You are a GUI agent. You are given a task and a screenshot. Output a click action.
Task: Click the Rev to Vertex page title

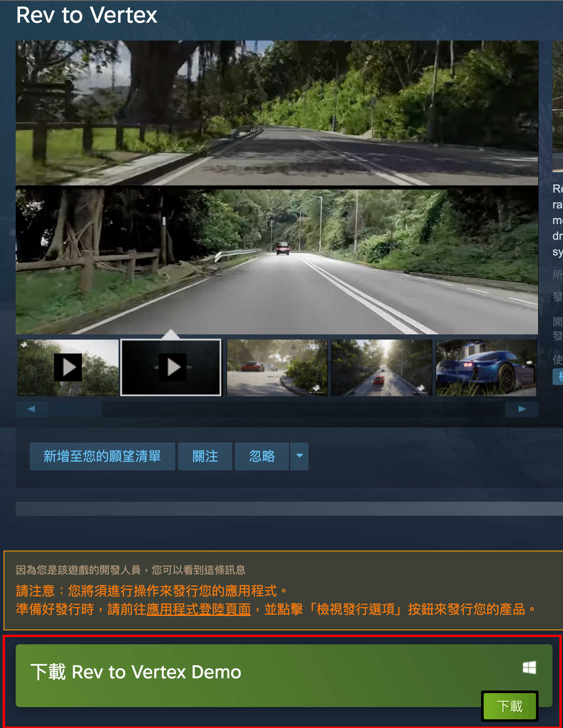click(87, 15)
